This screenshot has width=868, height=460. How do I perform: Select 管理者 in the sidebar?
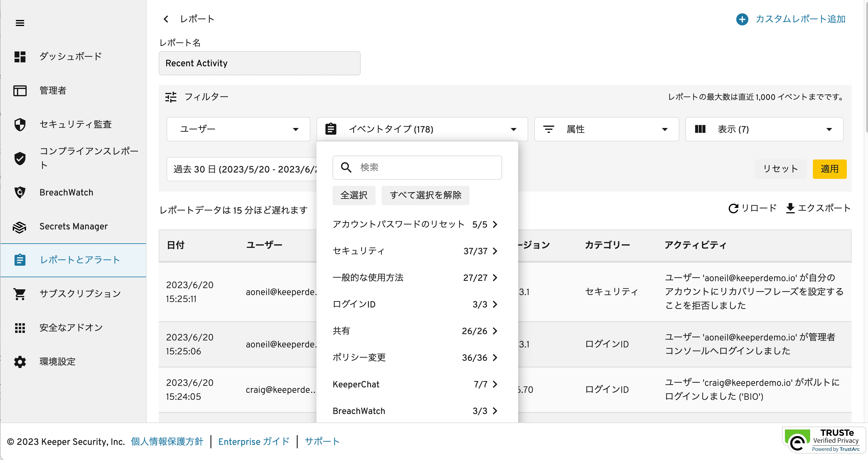click(x=53, y=90)
